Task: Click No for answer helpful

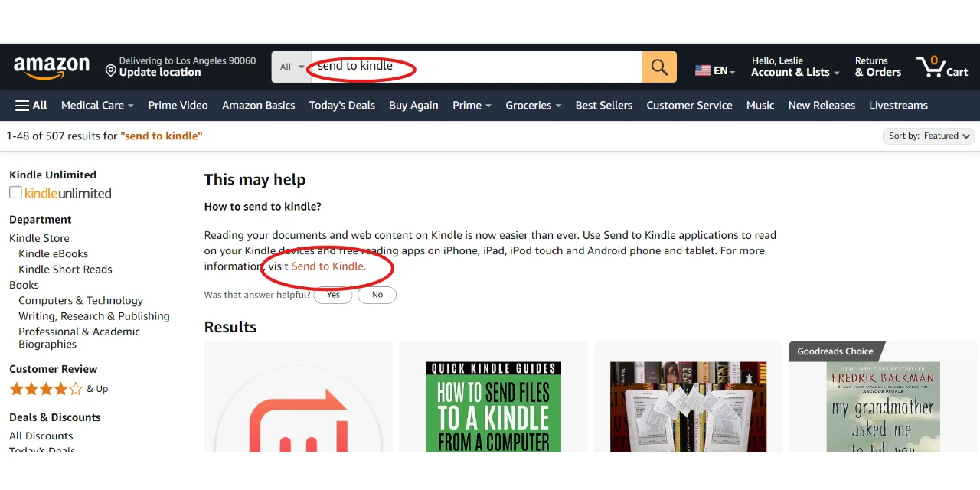Action: tap(377, 295)
